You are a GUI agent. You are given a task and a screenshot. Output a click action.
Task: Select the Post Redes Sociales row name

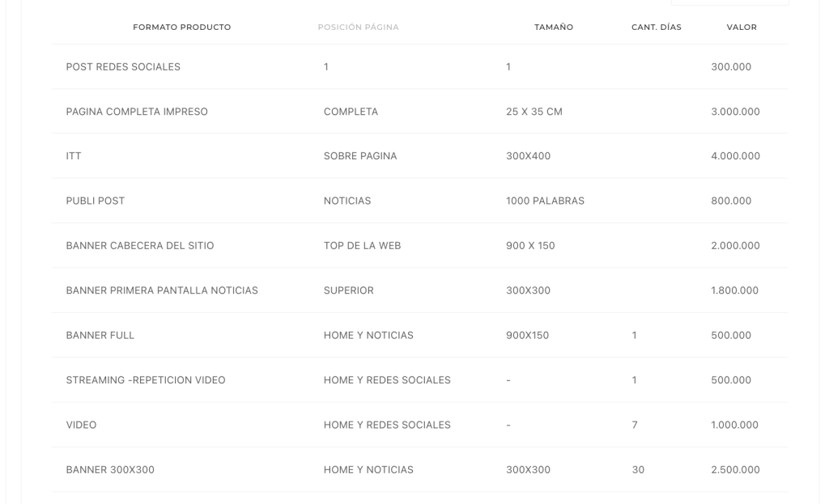(x=123, y=67)
